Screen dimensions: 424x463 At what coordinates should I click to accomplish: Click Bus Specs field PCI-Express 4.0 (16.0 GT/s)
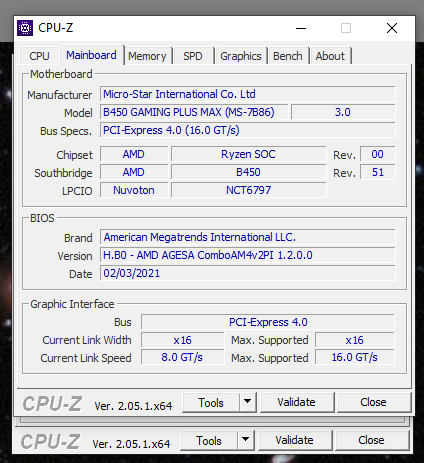(x=247, y=130)
